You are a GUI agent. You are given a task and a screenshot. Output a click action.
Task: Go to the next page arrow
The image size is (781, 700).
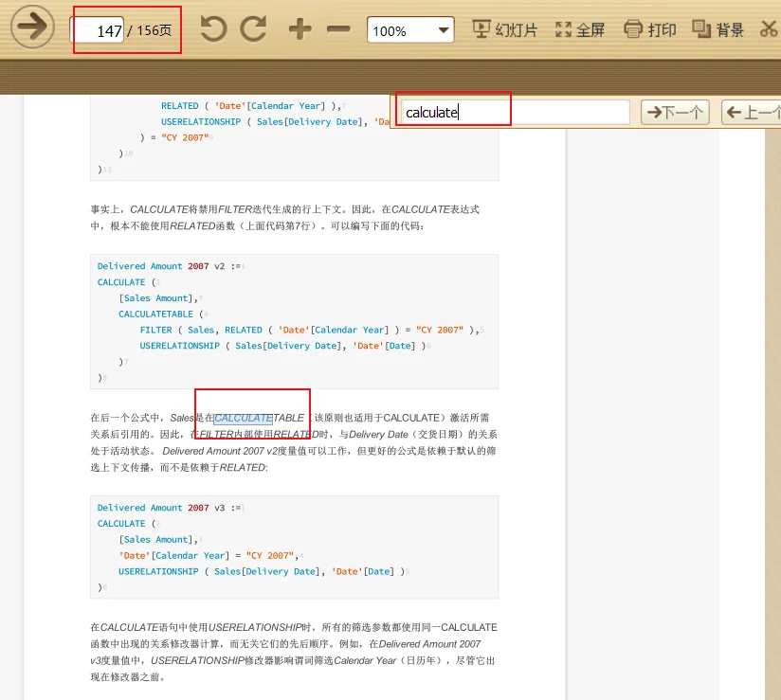click(x=32, y=27)
